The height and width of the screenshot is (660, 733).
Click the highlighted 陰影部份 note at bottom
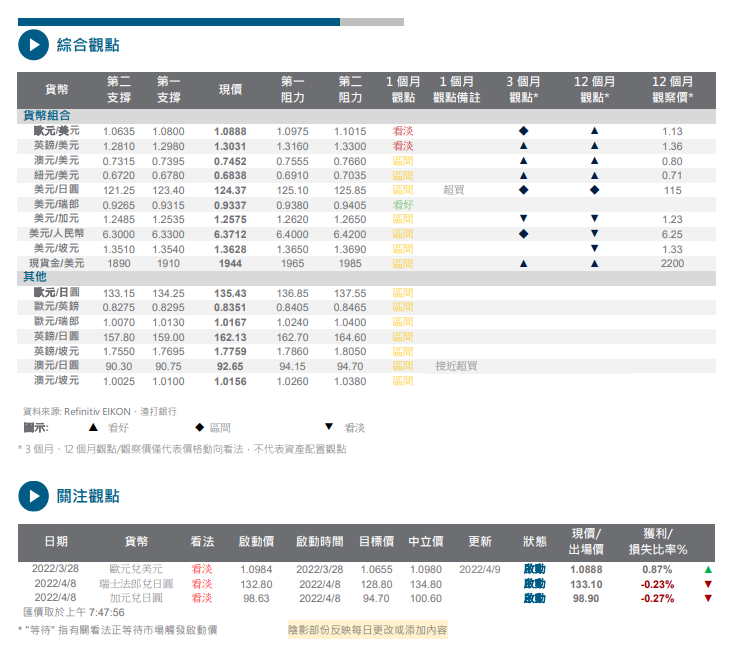pos(367,630)
